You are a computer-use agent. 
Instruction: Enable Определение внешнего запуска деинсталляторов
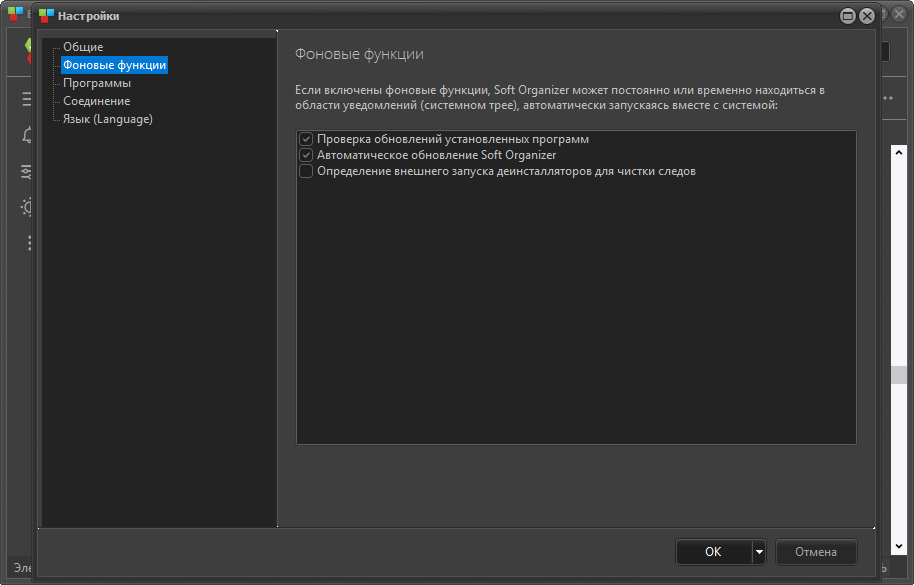(306, 171)
